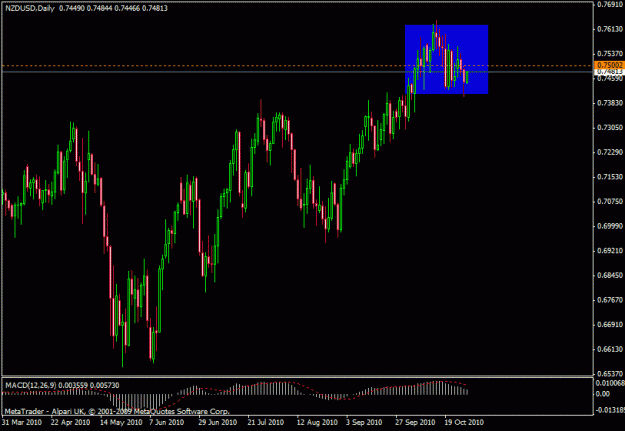Select the orange dashed horizontal line
Image resolution: width=625 pixels, height=431 pixels.
click(297, 65)
